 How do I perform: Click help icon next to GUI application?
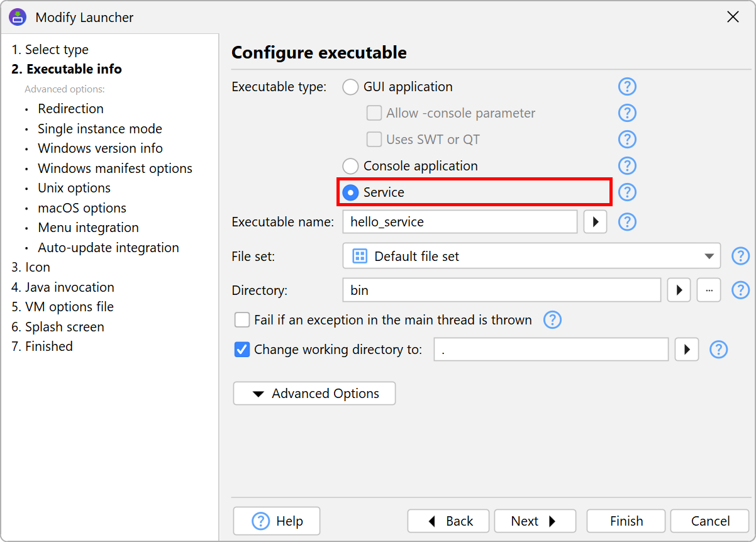pos(627,87)
